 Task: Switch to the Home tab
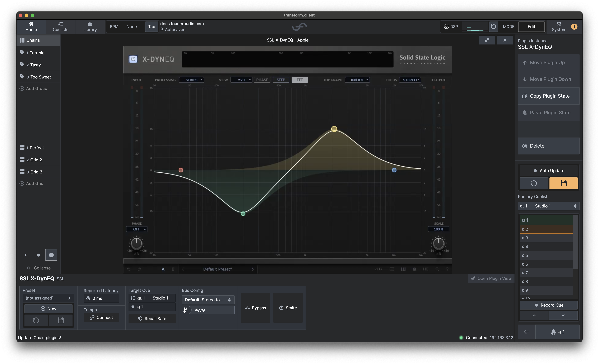[31, 27]
